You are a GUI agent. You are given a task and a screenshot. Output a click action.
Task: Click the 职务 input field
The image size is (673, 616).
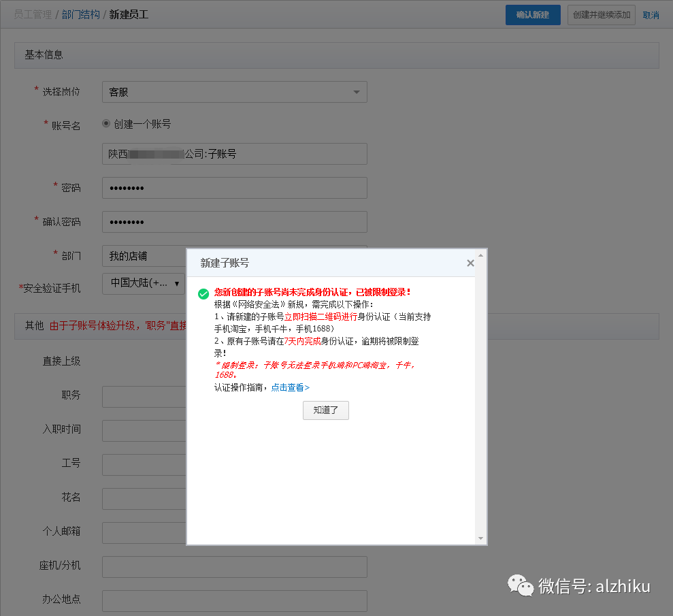(144, 397)
